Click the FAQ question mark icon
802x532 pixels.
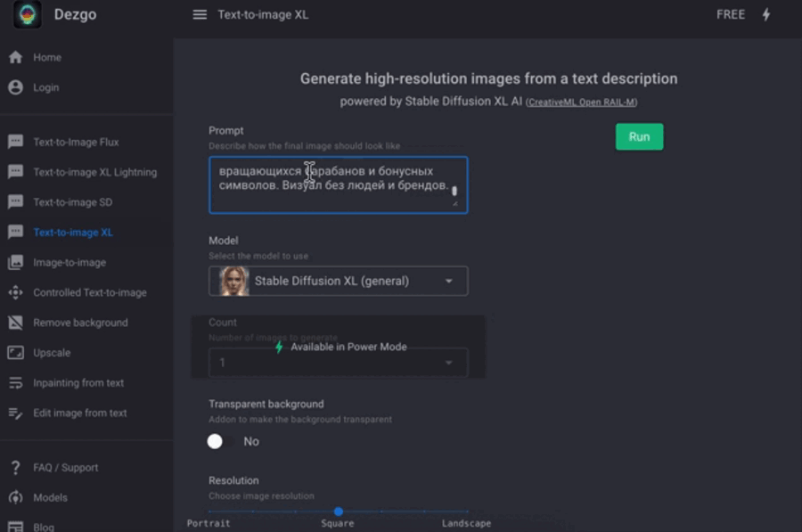(x=15, y=468)
